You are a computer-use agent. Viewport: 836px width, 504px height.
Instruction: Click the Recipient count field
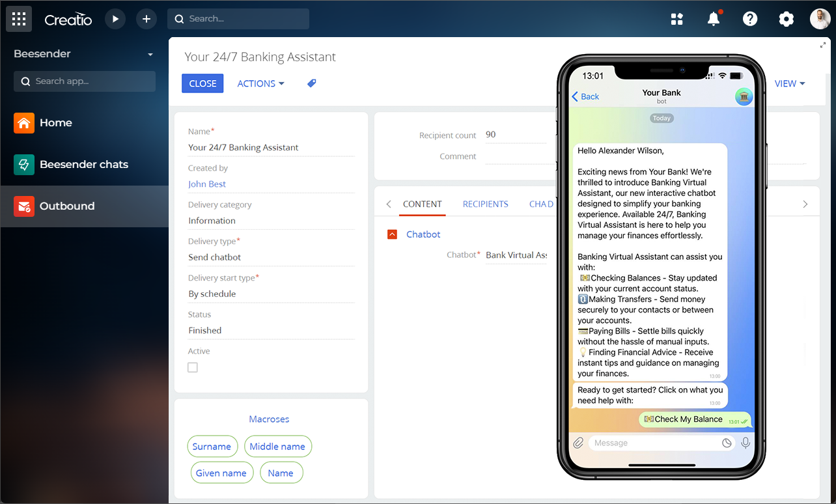516,135
